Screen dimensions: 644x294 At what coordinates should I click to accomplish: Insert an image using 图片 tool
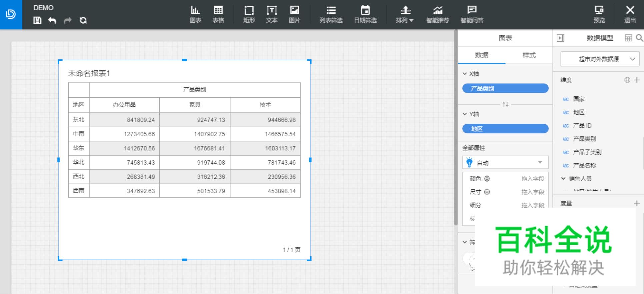coord(294,15)
